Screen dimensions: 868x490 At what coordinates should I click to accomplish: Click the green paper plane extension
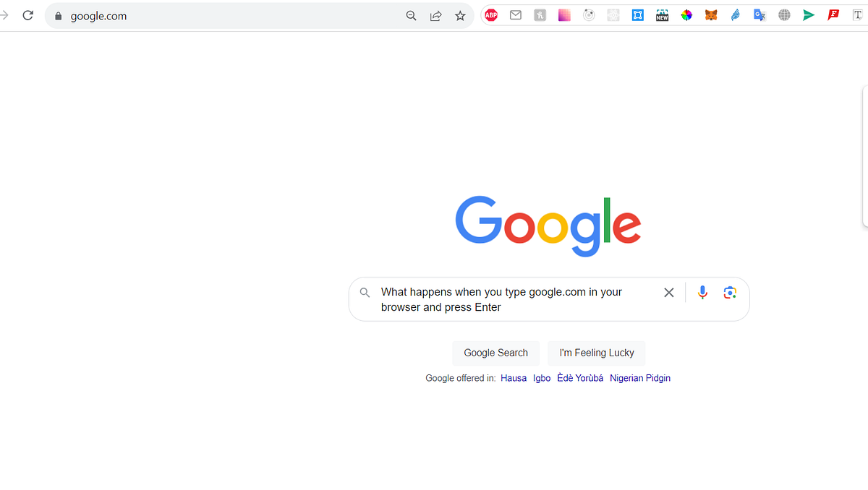pyautogui.click(x=808, y=14)
